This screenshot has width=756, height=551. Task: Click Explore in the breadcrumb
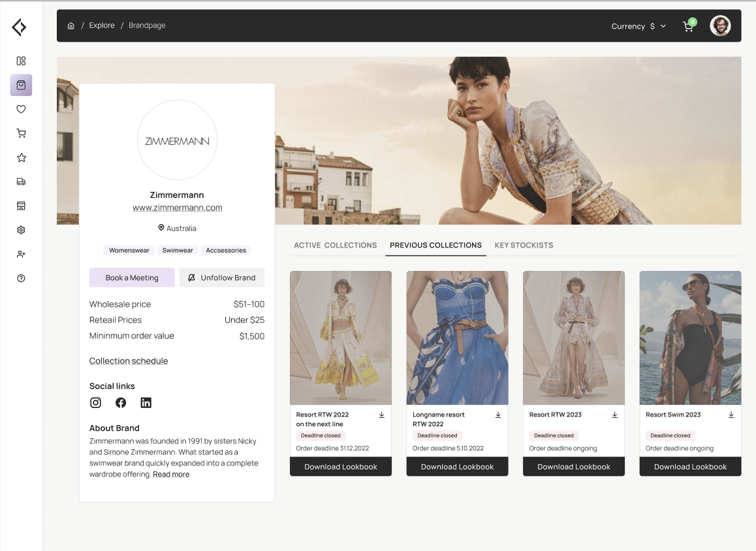(x=102, y=25)
